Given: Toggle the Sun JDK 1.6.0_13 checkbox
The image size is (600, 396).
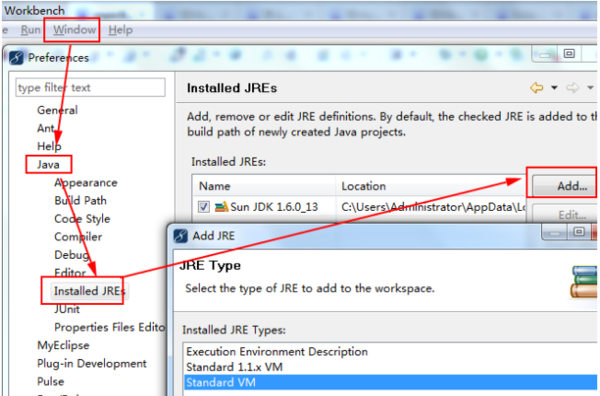Looking at the screenshot, I should (204, 207).
